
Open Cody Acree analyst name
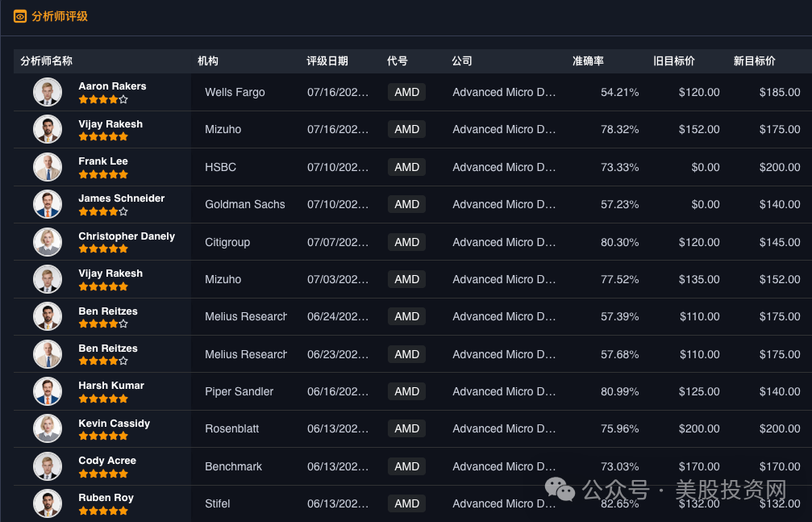click(x=107, y=461)
